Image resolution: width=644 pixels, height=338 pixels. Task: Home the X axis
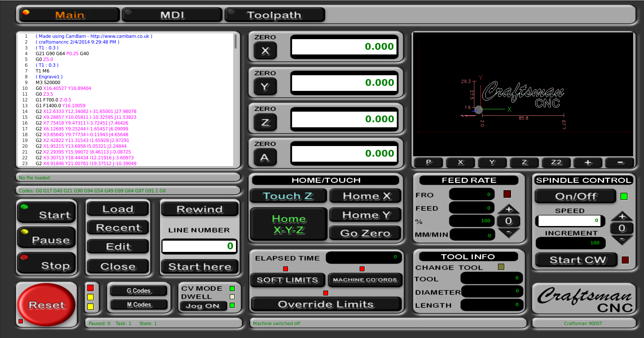pos(365,196)
